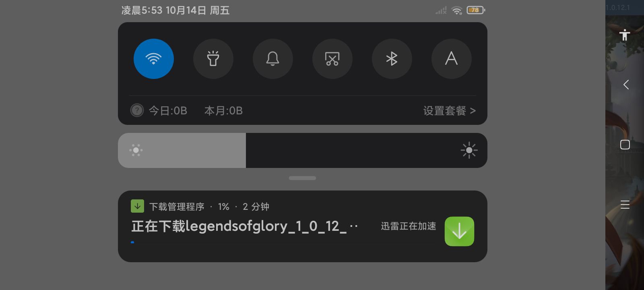This screenshot has height=290, width=644.
Task: Open the legendsofglory download notification
Action: 303,226
